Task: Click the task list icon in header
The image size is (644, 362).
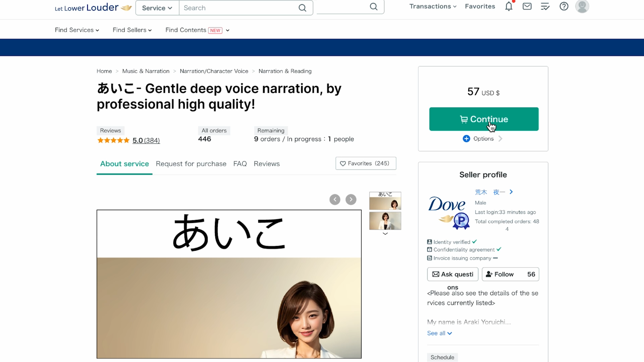Action: [x=545, y=6]
